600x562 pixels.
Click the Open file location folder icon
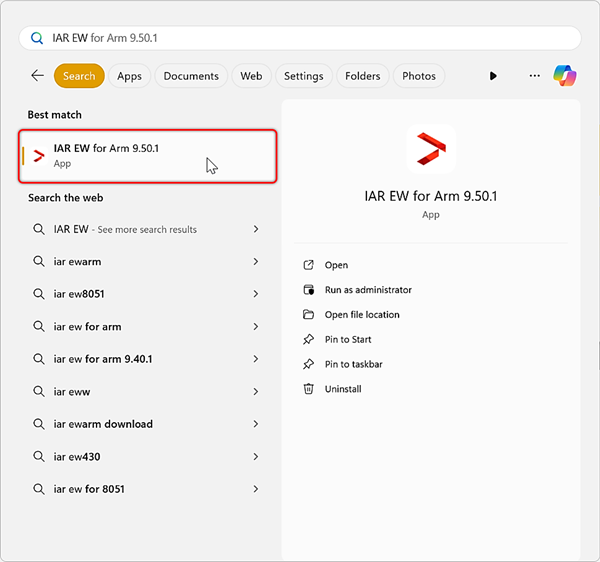tap(309, 315)
